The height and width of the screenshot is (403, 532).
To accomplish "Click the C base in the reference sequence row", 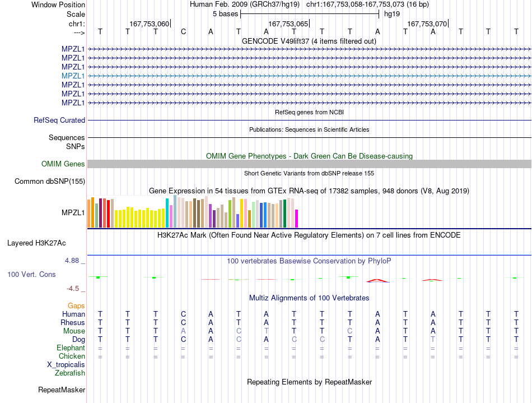I will click(x=183, y=32).
